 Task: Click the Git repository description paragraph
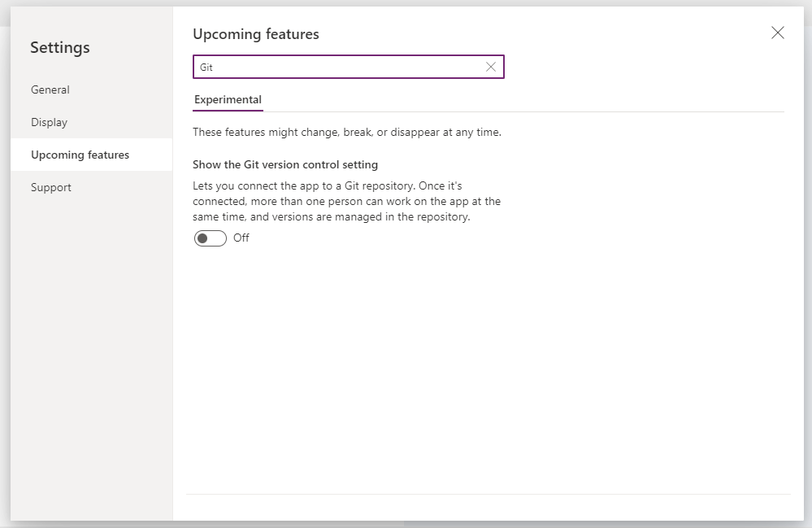[346, 201]
